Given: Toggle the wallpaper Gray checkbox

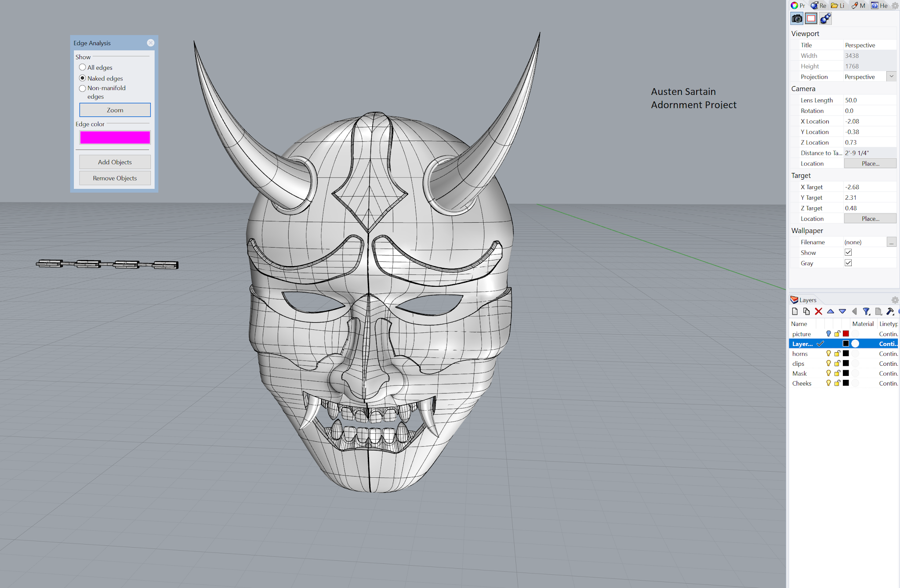Looking at the screenshot, I should click(848, 263).
